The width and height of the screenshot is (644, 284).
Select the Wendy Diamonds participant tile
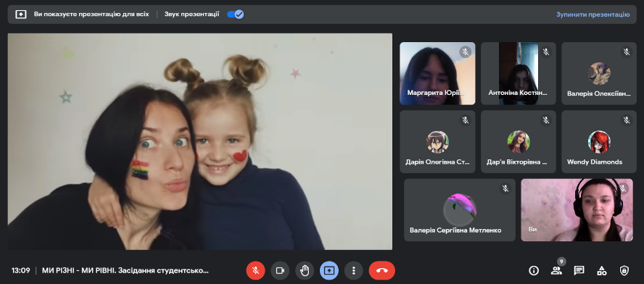click(x=599, y=141)
